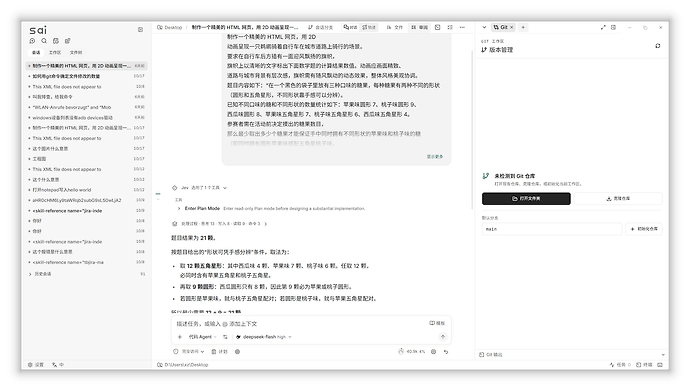The height and width of the screenshot is (390, 690).
Task: Switch to the 文件树 sidebar tab
Action: pos(76,52)
